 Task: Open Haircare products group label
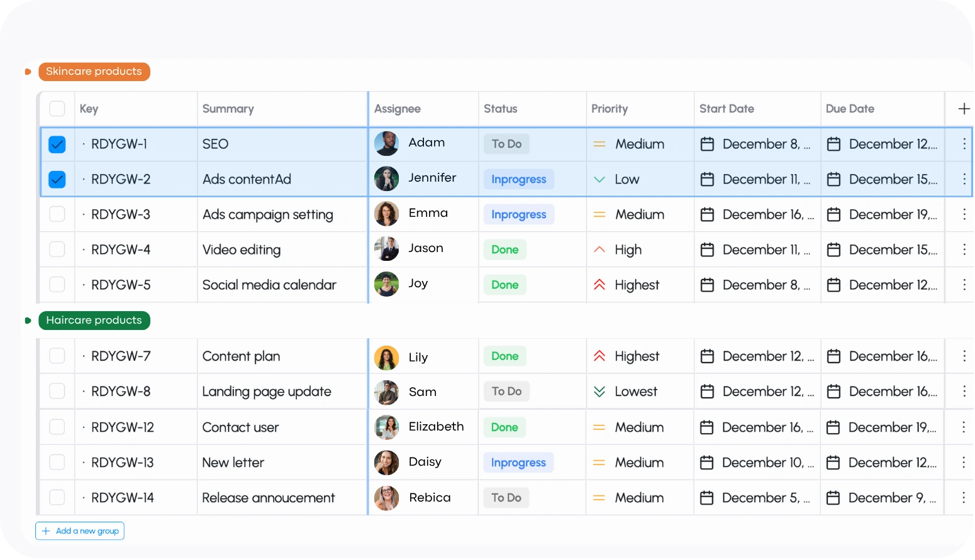(94, 321)
